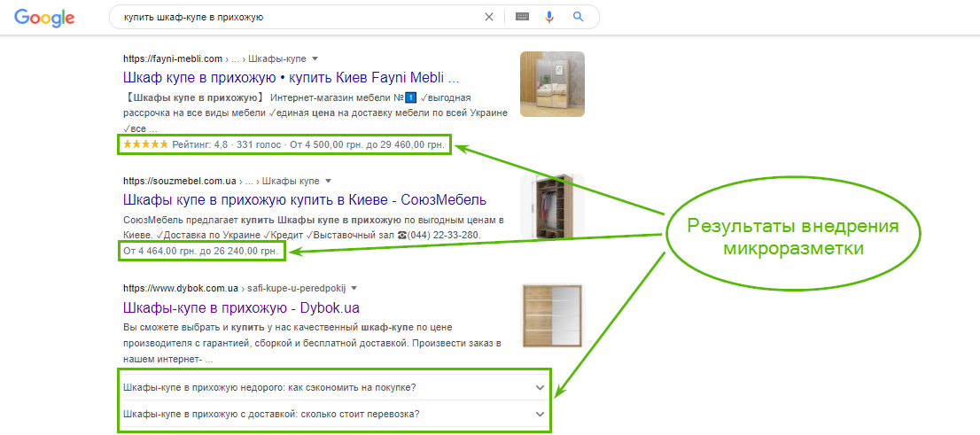Open result "Шкафы купе в прихожую купить в Киеве - СоюзМебель"
Screen dimensions: 980x435
(305, 200)
